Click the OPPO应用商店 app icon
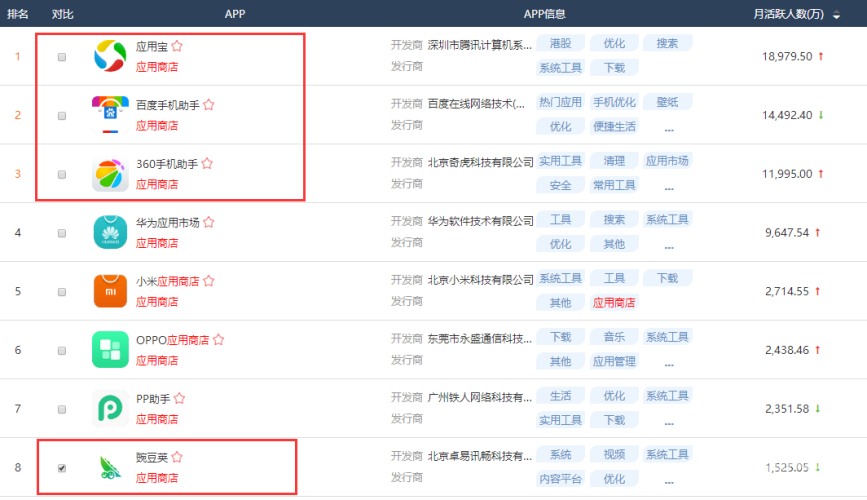The image size is (867, 500). (x=110, y=350)
